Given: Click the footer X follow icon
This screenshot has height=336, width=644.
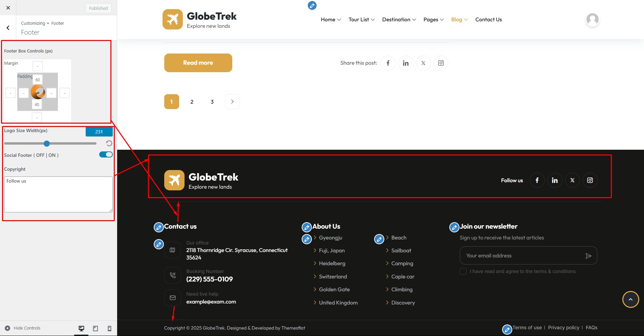Looking at the screenshot, I should click(572, 180).
